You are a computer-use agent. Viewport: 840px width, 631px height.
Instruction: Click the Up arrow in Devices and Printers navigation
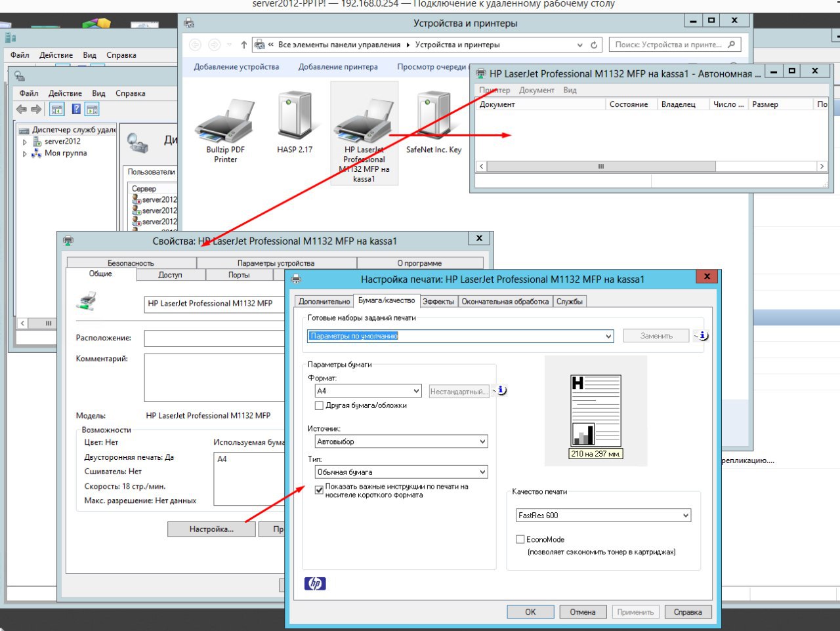pos(243,45)
